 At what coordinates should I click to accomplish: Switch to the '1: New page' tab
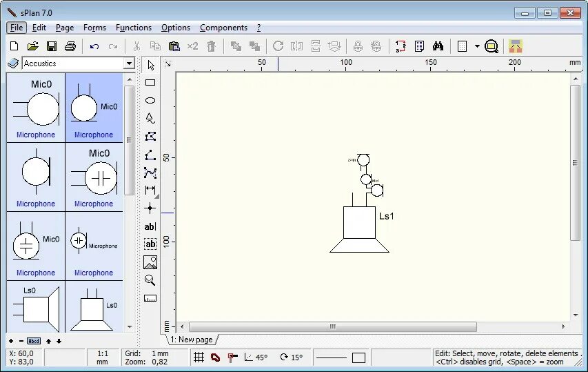[x=192, y=340]
